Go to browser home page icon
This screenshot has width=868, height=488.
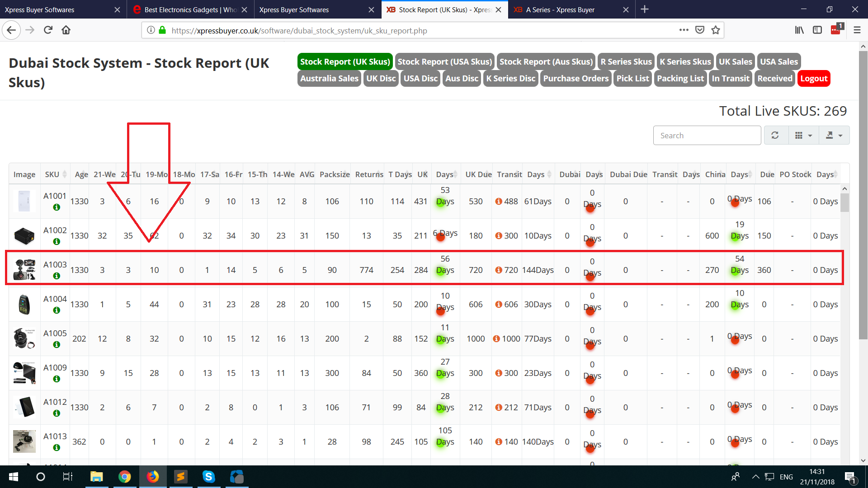coord(66,30)
